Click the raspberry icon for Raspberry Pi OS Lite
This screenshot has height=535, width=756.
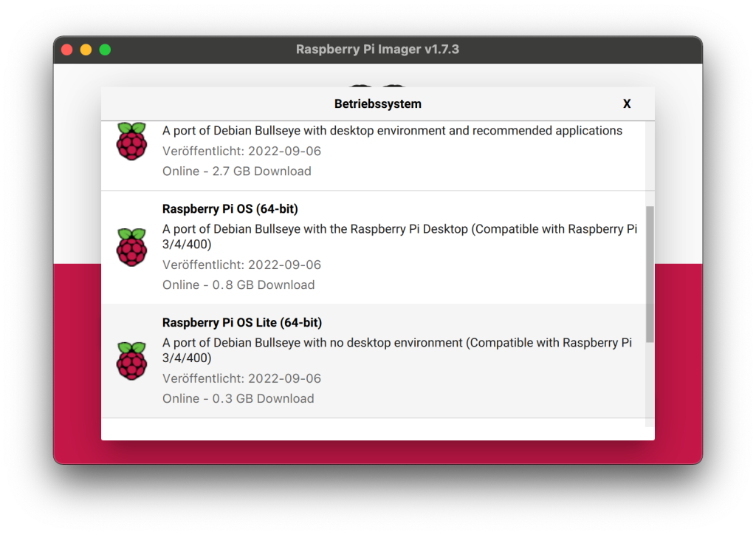tap(131, 361)
